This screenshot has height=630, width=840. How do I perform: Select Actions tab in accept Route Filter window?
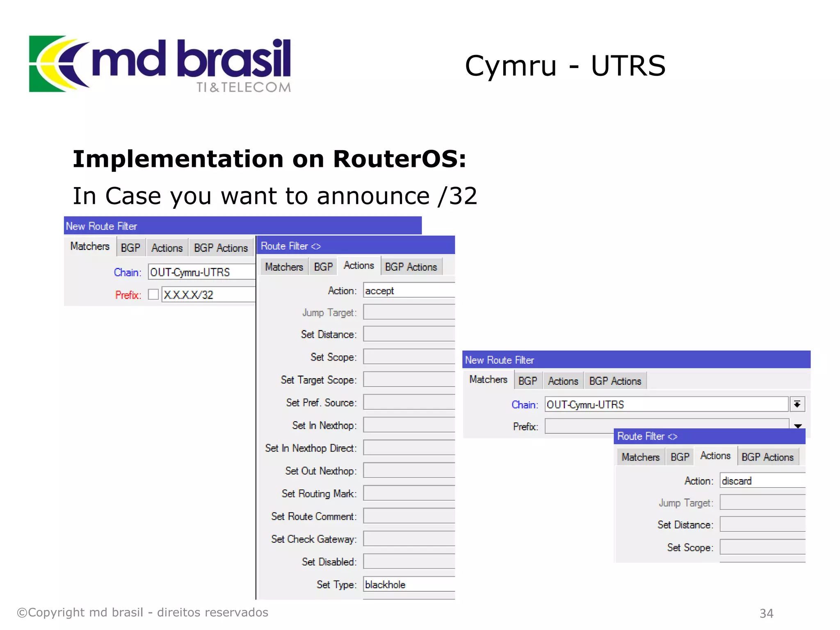click(x=359, y=265)
